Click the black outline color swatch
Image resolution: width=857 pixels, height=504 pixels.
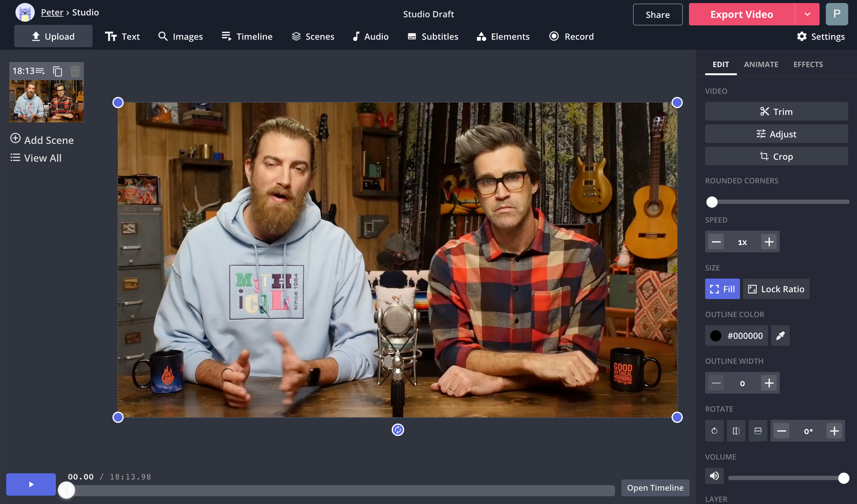[716, 336]
